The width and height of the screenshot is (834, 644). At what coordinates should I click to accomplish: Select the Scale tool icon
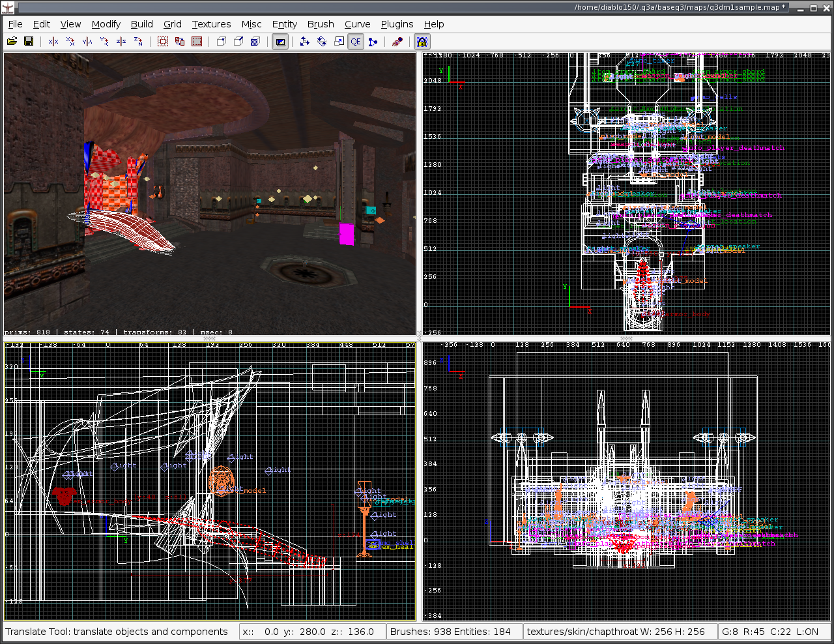click(x=339, y=41)
